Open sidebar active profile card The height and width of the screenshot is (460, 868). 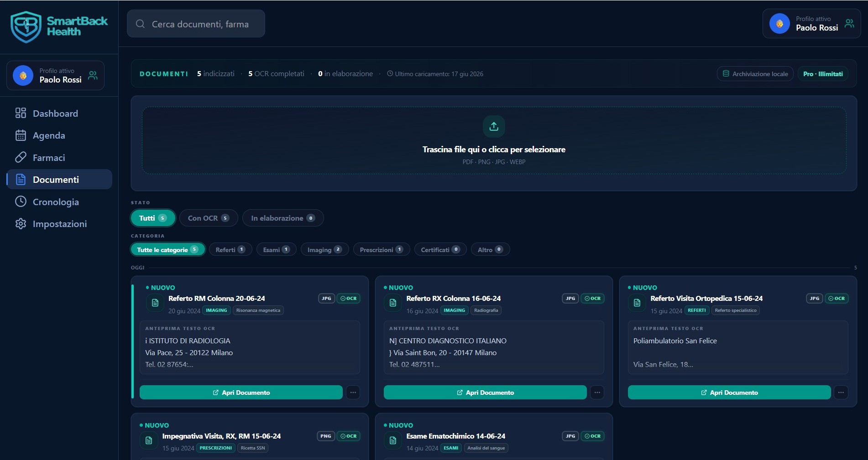pyautogui.click(x=55, y=76)
